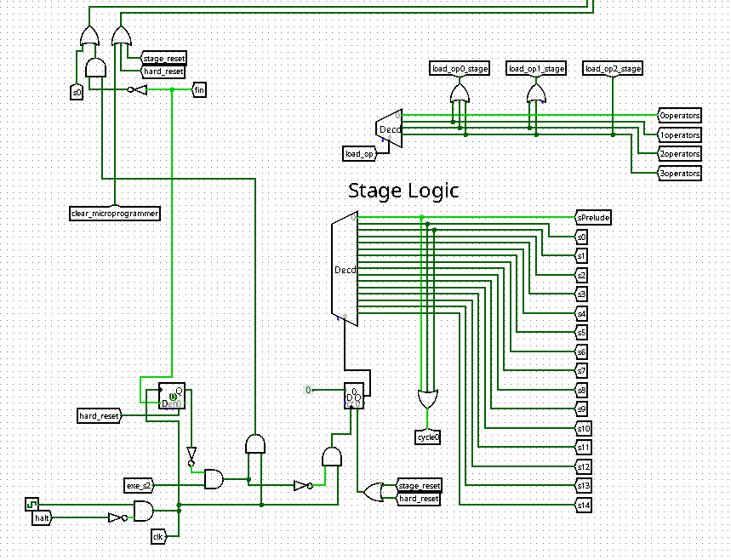Click the s14 tunnel label
The height and width of the screenshot is (560, 731).
(582, 505)
